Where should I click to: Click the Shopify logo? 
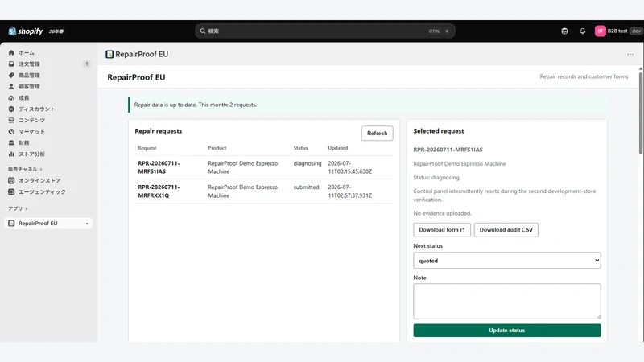26,31
